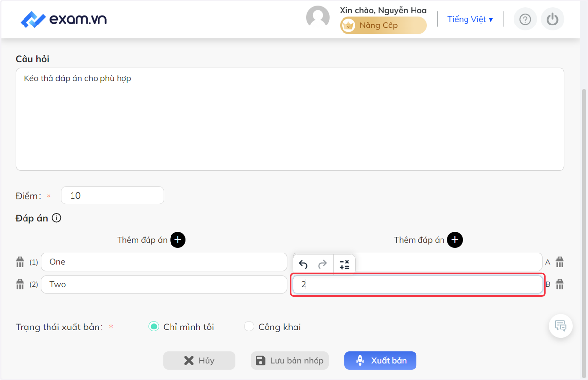
Task: Add answer with right Thêm đáp án plus
Action: [455, 240]
